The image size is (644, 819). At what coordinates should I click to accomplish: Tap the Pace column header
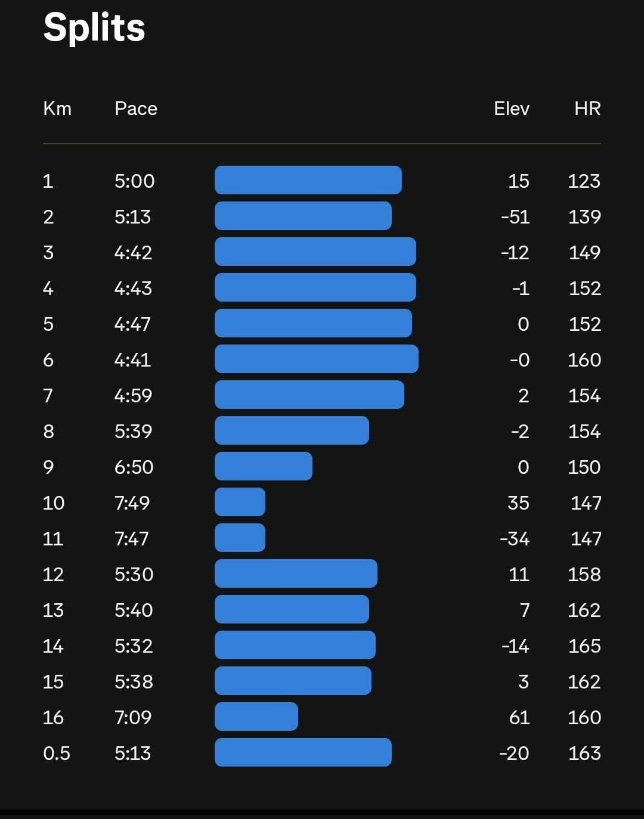(x=136, y=108)
